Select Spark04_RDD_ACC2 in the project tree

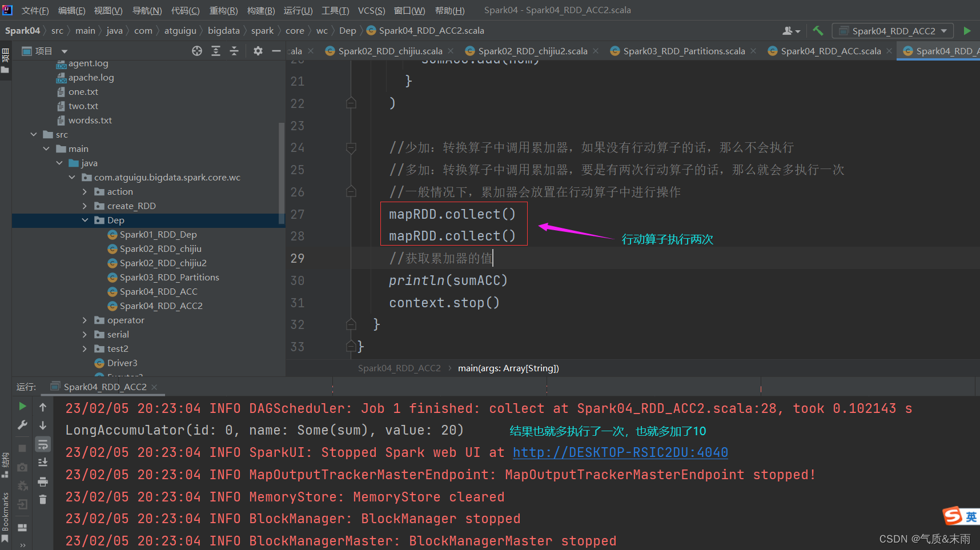(x=161, y=306)
